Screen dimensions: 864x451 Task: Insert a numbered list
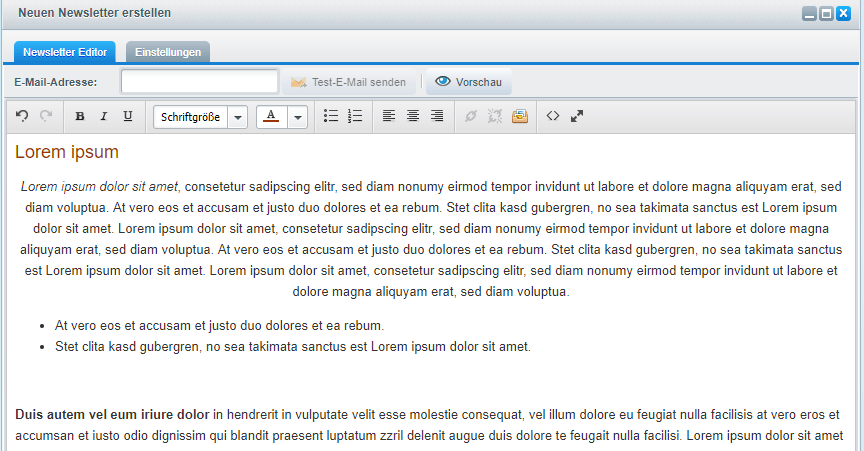click(x=355, y=116)
